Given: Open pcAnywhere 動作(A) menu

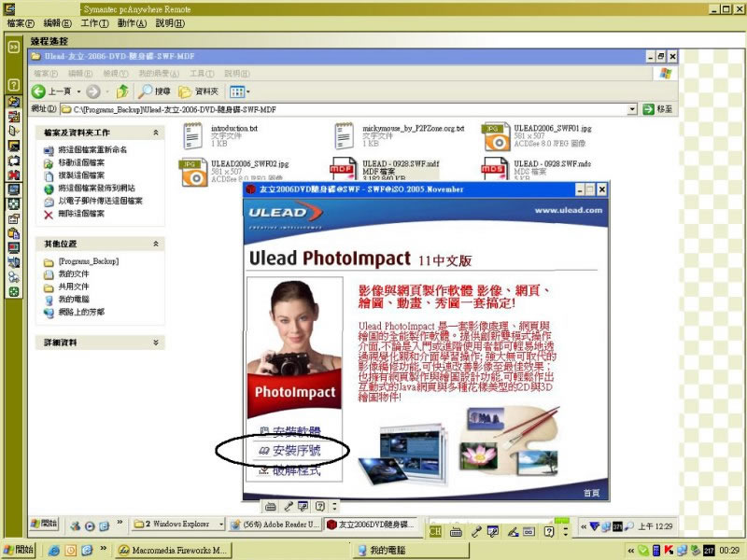Looking at the screenshot, I should 132,22.
